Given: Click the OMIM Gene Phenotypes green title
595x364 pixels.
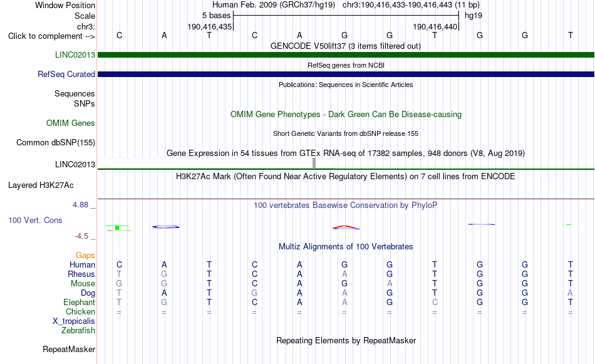Looking at the screenshot, I should pyautogui.click(x=346, y=115).
